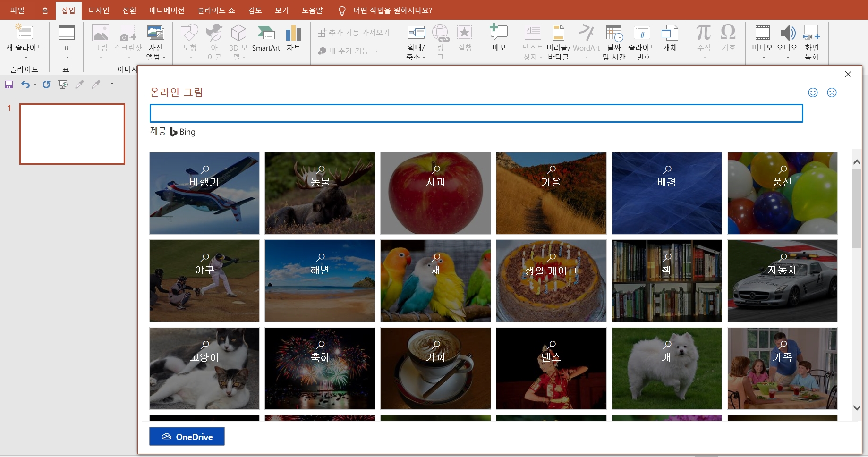Click the sad face feedback icon

[x=832, y=93]
